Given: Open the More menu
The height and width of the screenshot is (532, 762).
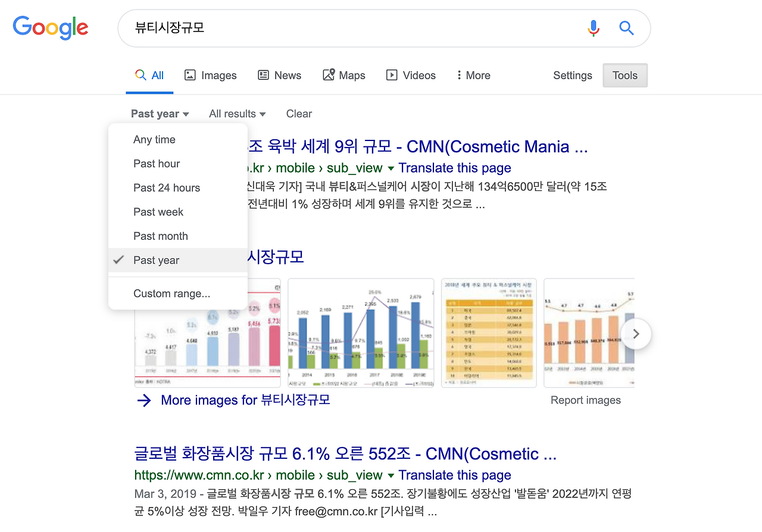Looking at the screenshot, I should [x=473, y=76].
